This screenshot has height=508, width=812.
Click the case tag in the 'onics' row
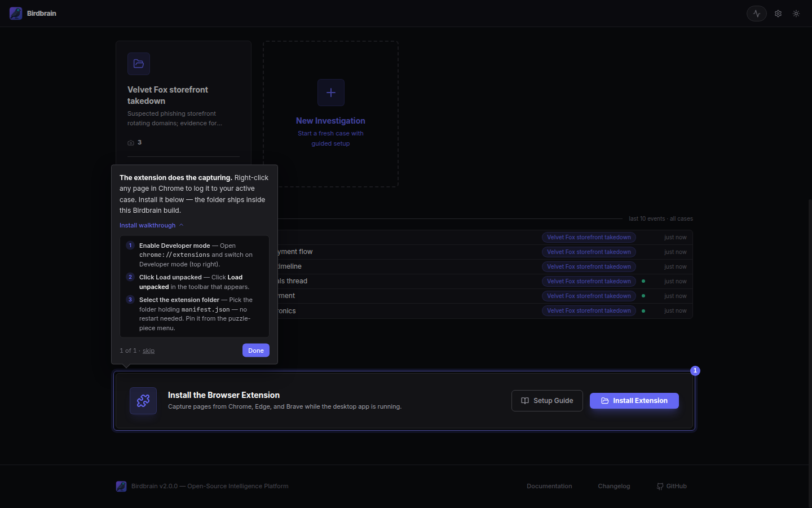(x=589, y=311)
